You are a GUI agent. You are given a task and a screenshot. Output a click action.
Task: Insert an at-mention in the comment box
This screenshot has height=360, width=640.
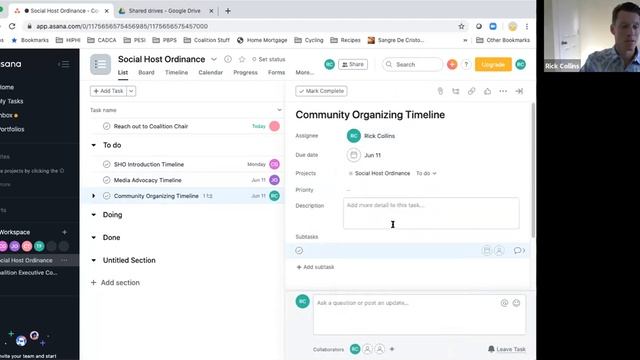[504, 303]
